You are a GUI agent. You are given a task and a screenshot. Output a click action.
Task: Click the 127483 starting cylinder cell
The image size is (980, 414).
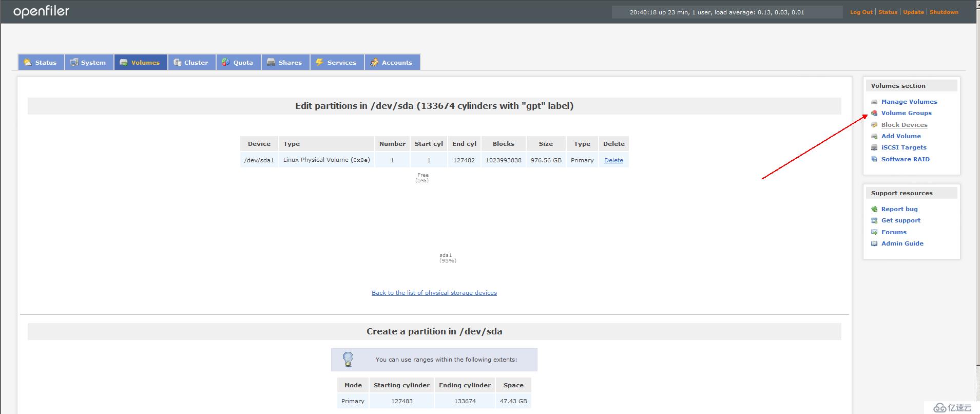click(401, 401)
